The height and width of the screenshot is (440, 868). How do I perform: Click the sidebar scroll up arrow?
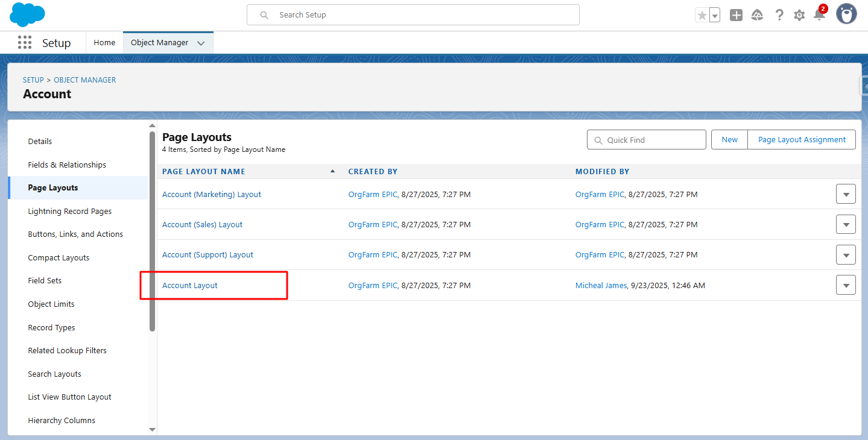pos(152,126)
